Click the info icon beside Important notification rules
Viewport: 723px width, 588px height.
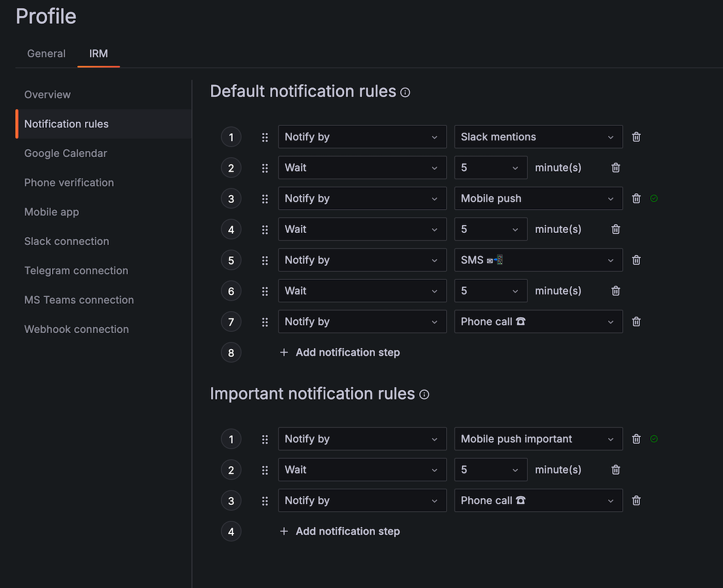tap(424, 394)
